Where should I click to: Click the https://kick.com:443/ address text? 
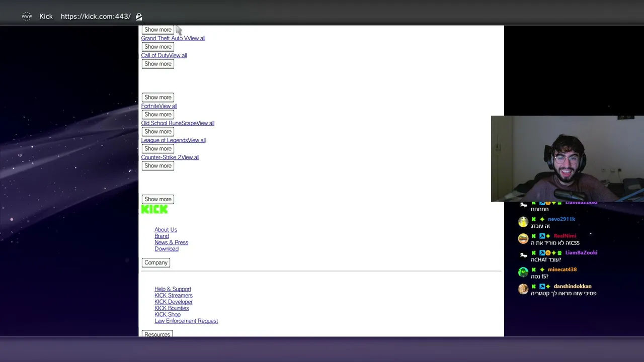[96, 17]
